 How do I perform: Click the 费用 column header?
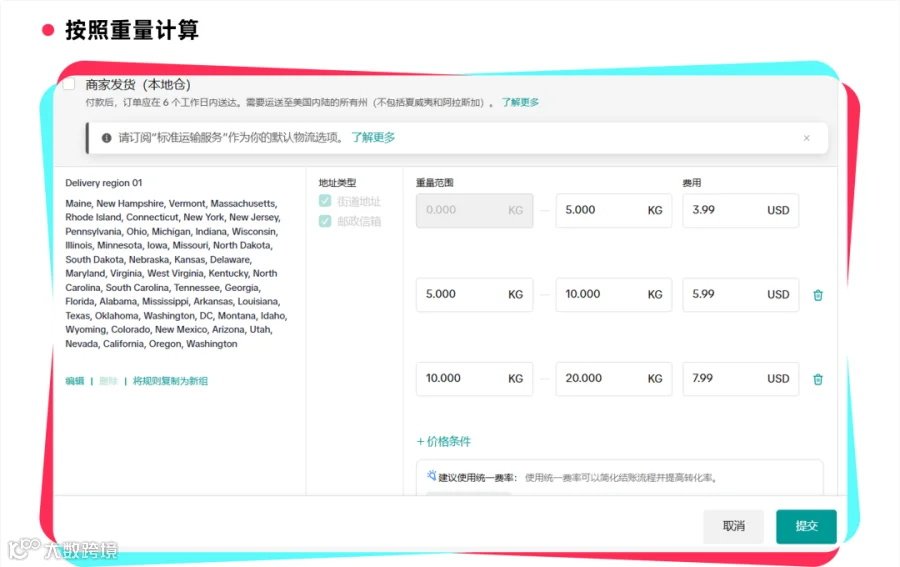tap(692, 183)
